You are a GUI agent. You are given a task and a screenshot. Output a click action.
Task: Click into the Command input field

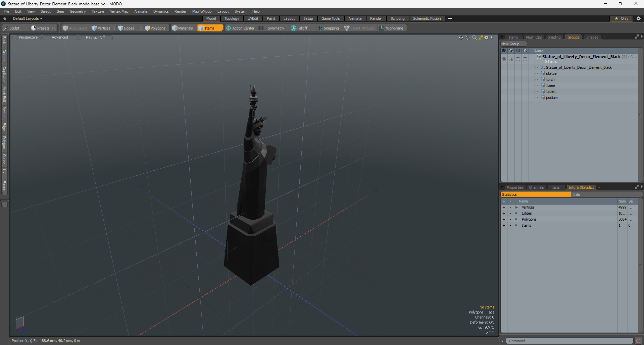click(x=569, y=341)
